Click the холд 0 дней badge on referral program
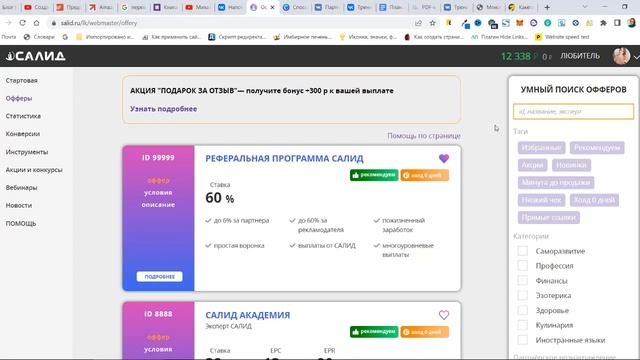 click(424, 175)
